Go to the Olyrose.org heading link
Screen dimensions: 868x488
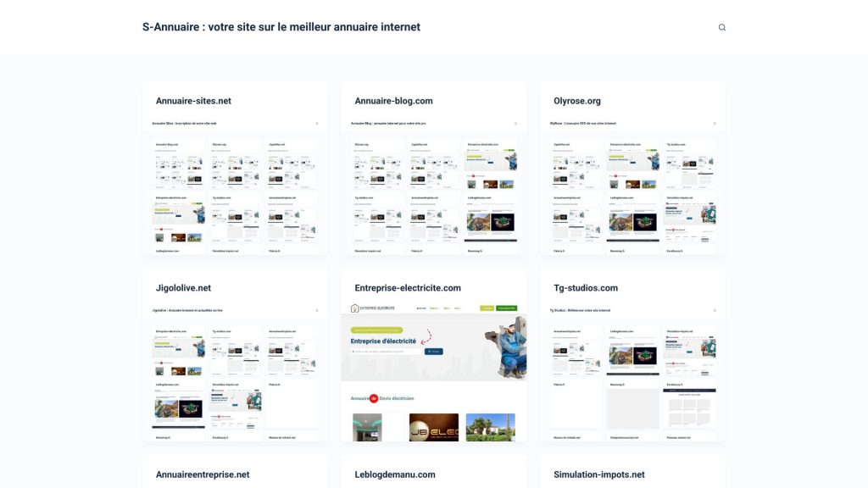[x=577, y=101]
